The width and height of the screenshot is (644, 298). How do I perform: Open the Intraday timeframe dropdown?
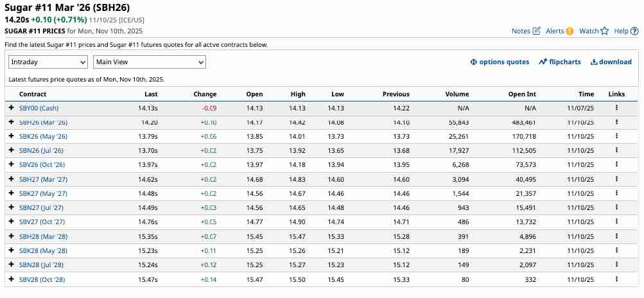point(48,62)
